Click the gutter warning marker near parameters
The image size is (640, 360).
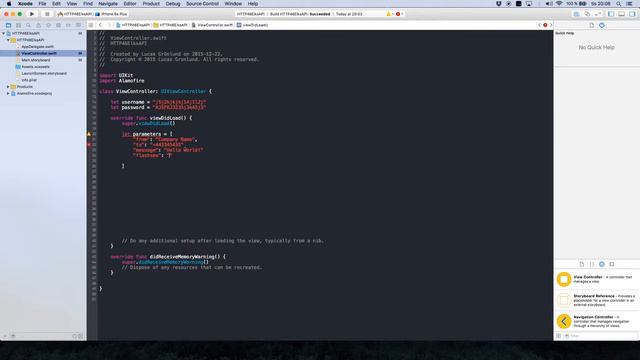(x=89, y=134)
